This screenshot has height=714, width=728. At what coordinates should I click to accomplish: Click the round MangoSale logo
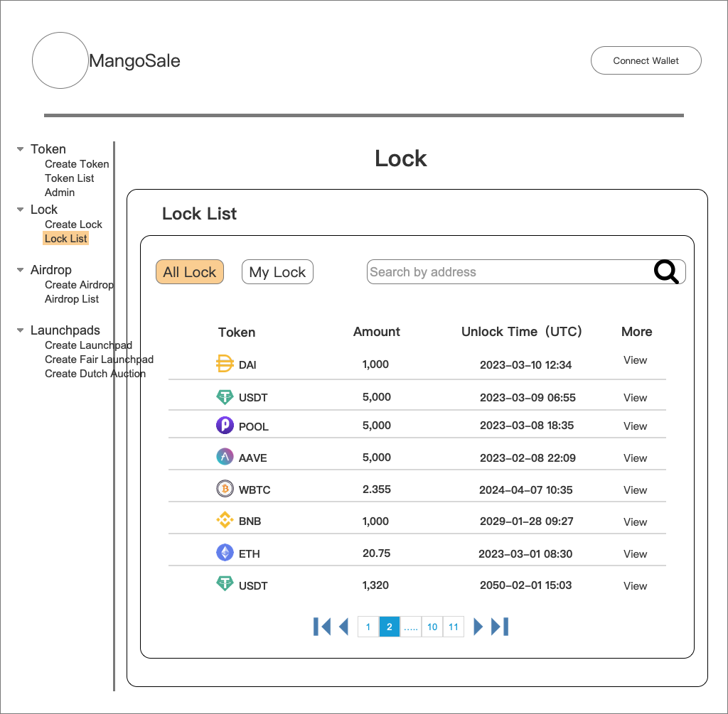coord(60,60)
